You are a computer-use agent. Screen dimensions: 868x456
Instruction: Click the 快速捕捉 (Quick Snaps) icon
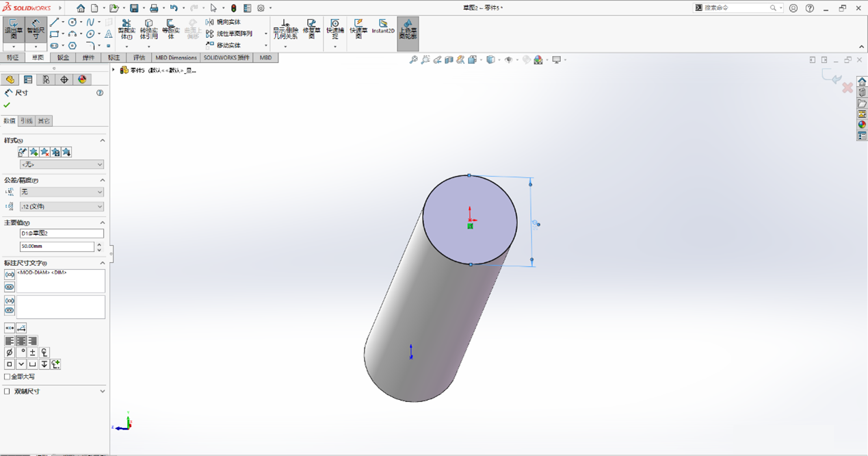click(334, 29)
